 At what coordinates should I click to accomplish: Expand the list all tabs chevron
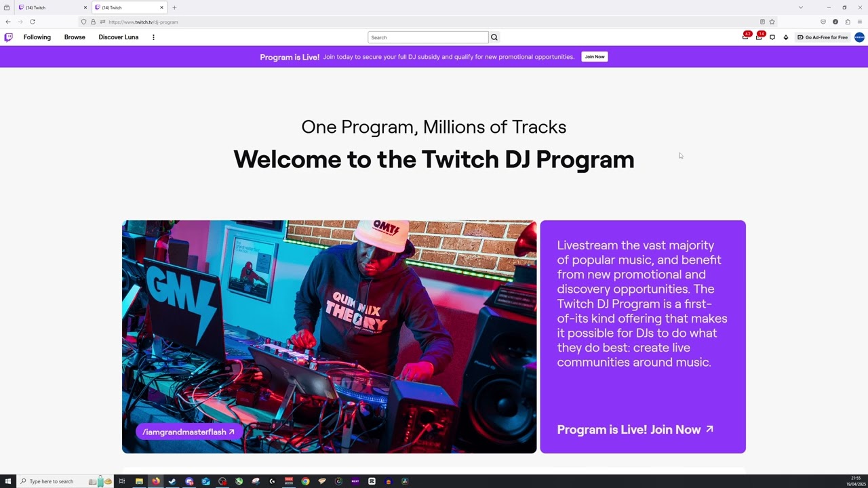pos(801,7)
